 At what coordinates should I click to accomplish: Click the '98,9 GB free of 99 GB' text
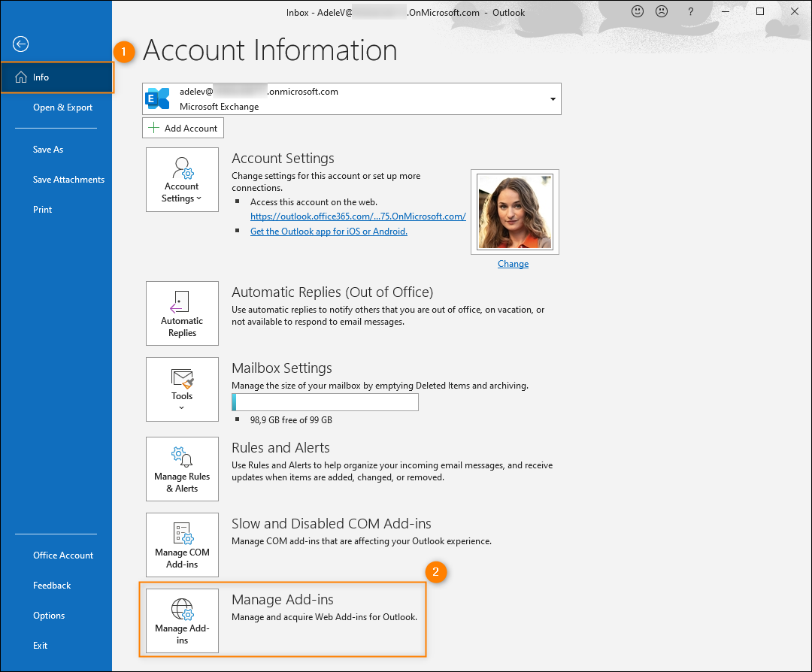click(291, 420)
